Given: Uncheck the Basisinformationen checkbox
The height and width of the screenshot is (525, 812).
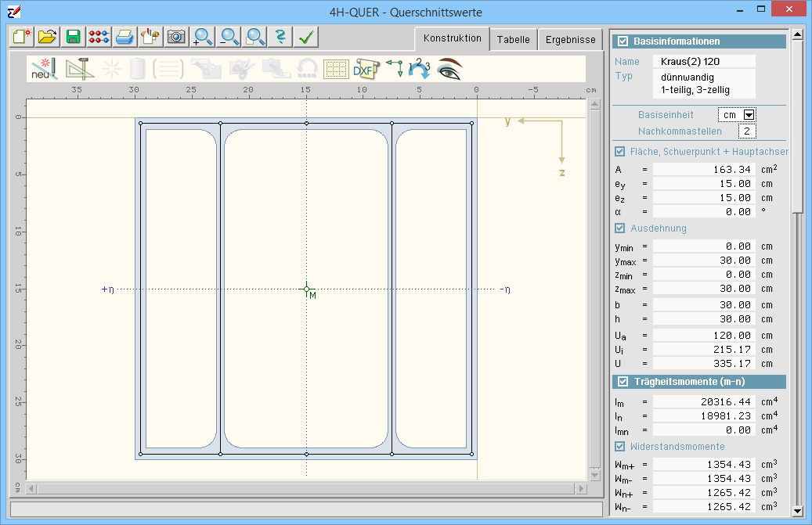Looking at the screenshot, I should coord(623,41).
